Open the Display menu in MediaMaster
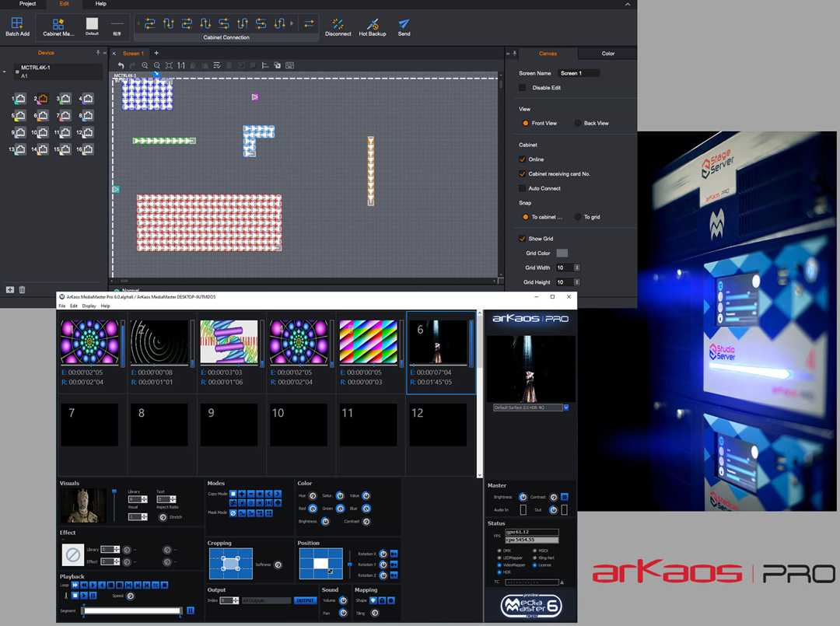The image size is (840, 626). [x=88, y=306]
